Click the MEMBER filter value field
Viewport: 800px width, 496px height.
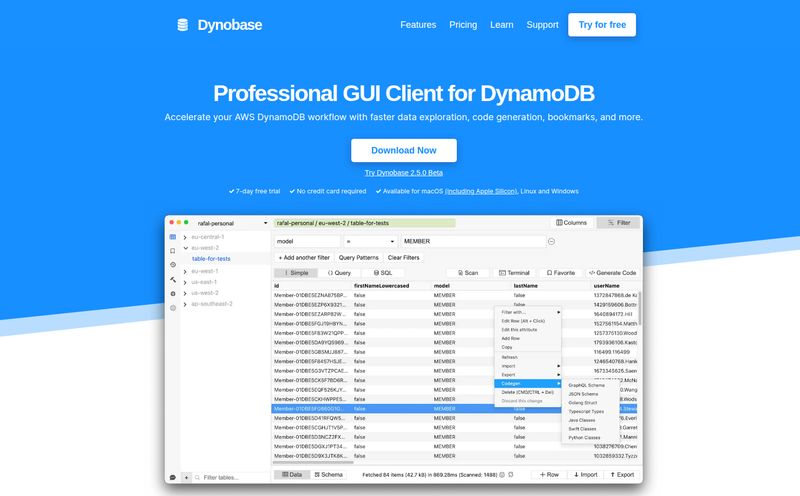473,241
